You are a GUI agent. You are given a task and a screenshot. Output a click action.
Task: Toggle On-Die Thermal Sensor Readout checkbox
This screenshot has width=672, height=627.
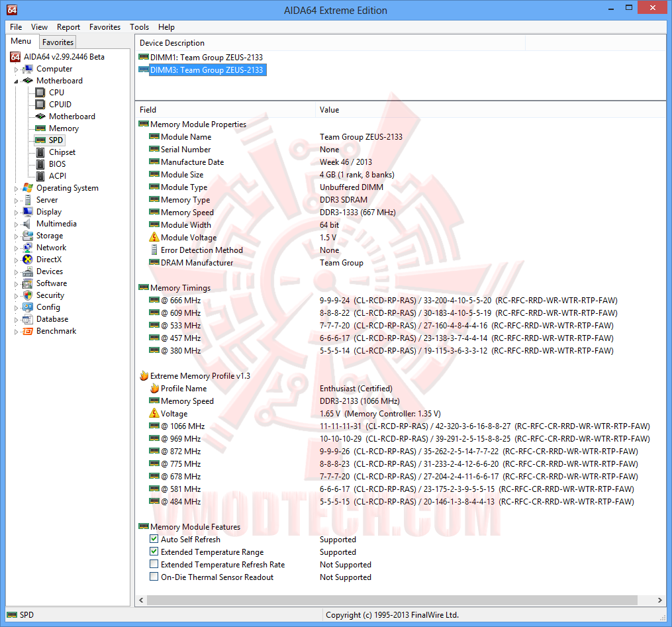click(x=154, y=577)
